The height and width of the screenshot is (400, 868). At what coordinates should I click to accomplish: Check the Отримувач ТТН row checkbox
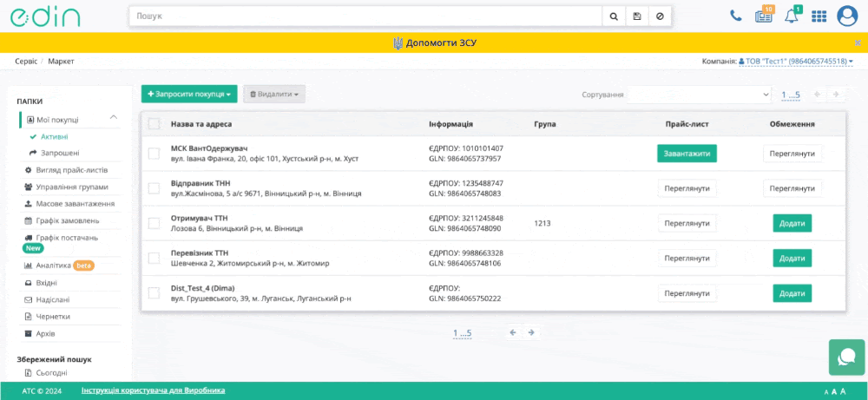coord(154,224)
